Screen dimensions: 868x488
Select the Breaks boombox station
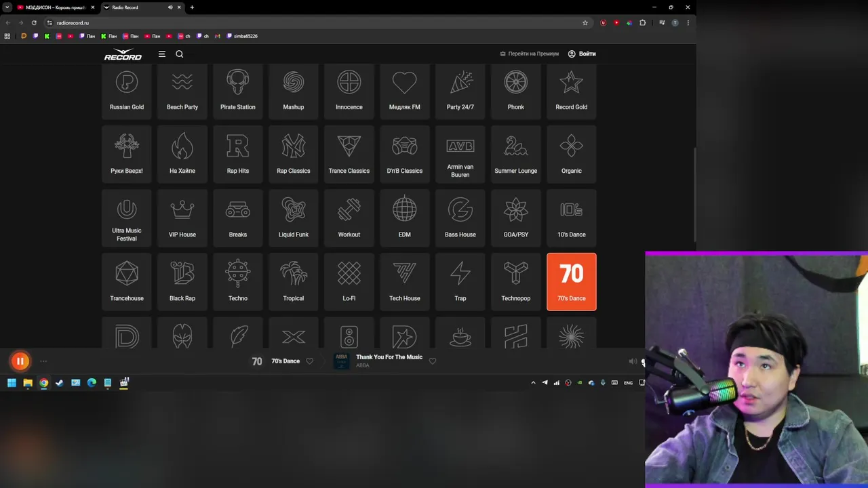click(238, 218)
